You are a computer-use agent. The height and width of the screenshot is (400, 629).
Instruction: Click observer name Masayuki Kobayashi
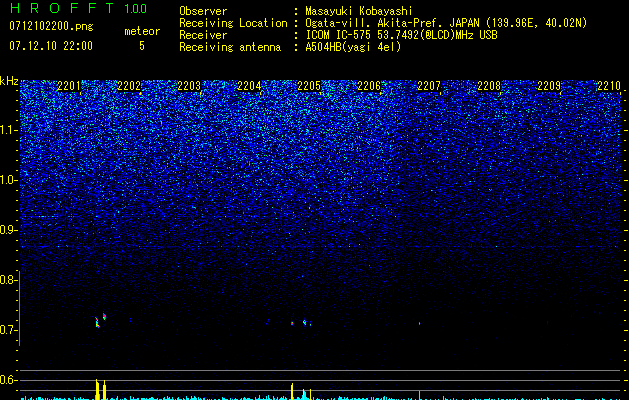pyautogui.click(x=359, y=11)
